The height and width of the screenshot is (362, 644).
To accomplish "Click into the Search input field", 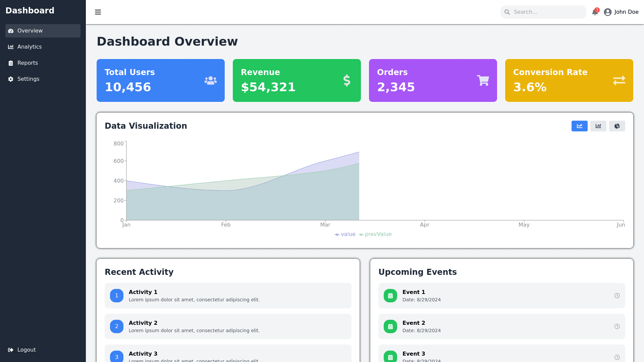I will (x=547, y=12).
